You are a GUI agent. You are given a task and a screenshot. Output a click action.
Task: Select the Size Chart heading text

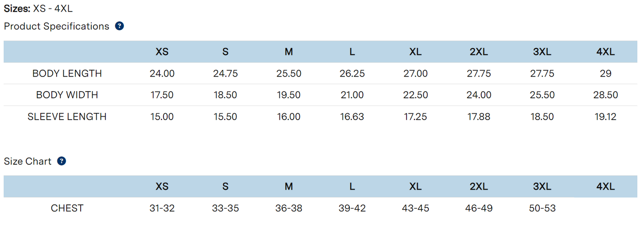[28, 161]
